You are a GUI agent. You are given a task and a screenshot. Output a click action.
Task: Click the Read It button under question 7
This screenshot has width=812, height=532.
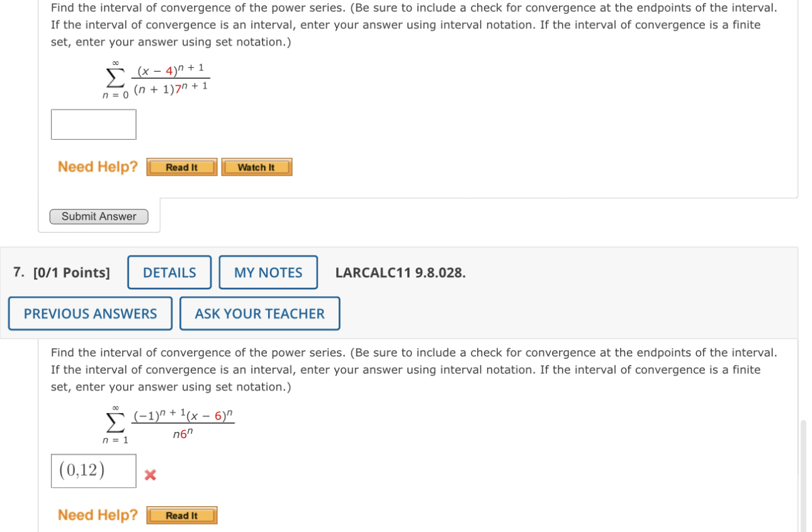pos(181,515)
